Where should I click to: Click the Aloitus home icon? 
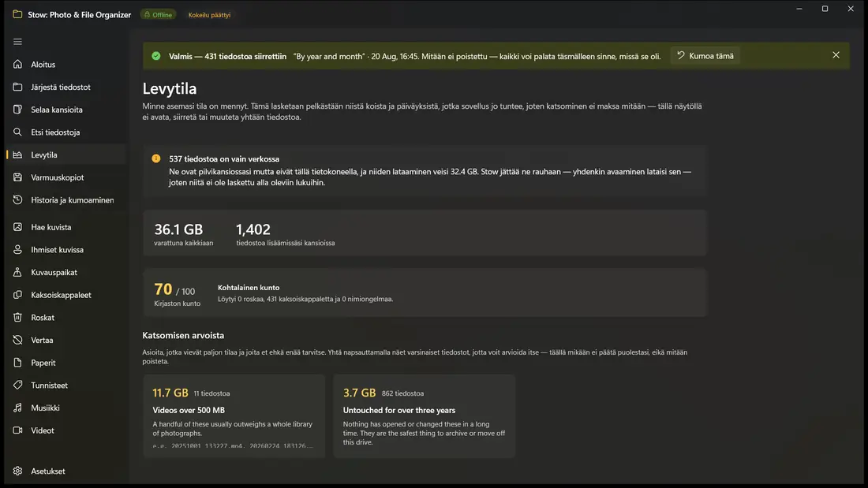pos(17,64)
